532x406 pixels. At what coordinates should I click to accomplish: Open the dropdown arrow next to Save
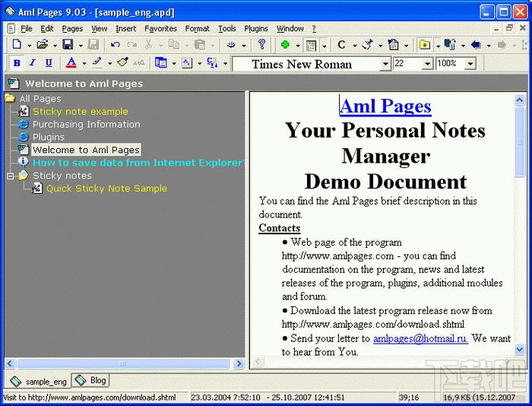[81, 45]
